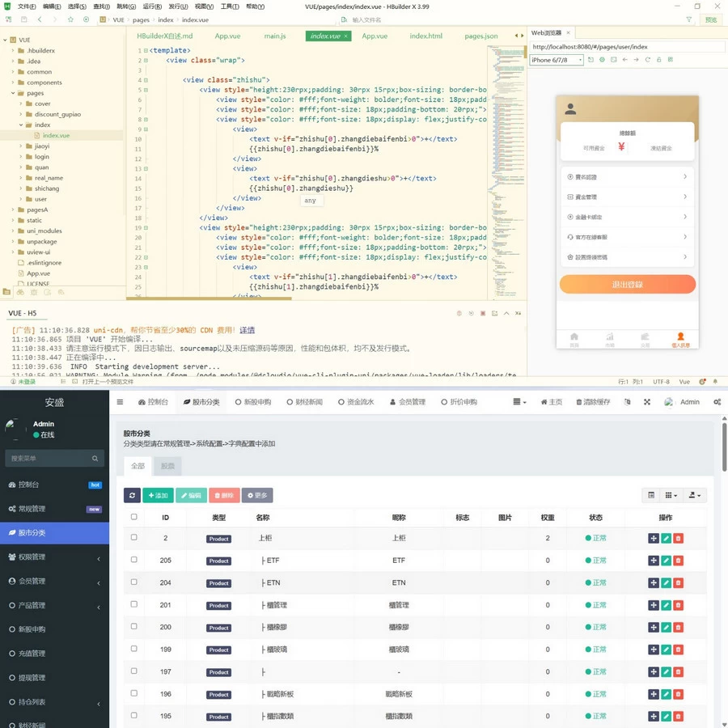
Task: Click the refresh button in the admin table toolbar
Action: click(132, 495)
